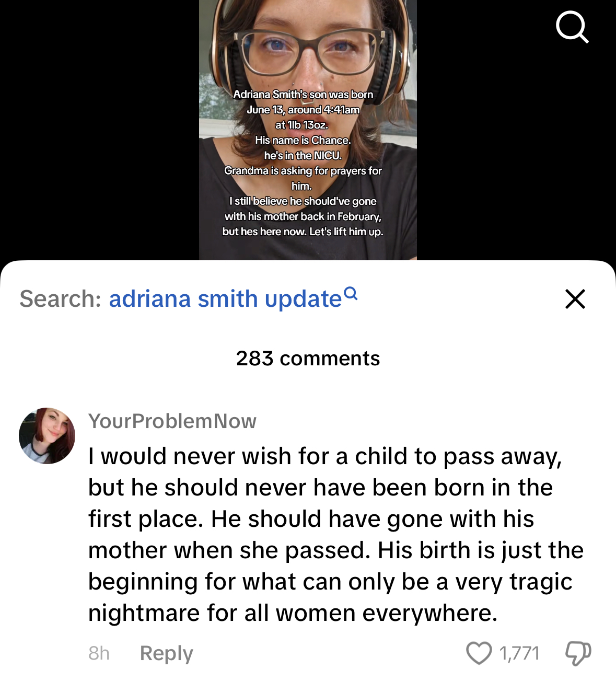This screenshot has width=616, height=681.
Task: Tap the video preview above comments
Action: point(308,130)
